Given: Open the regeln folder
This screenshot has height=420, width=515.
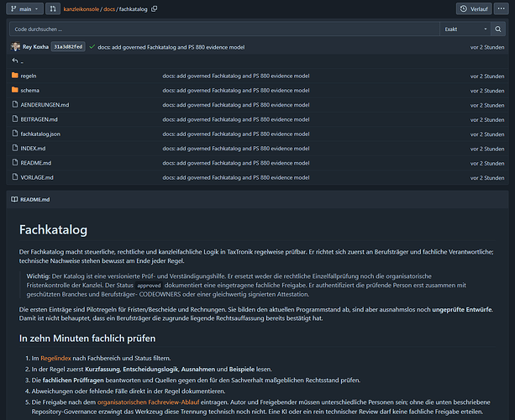Looking at the screenshot, I should (29, 76).
